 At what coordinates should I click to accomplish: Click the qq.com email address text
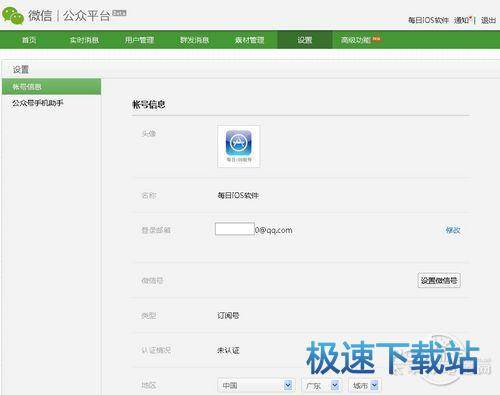[x=274, y=230]
